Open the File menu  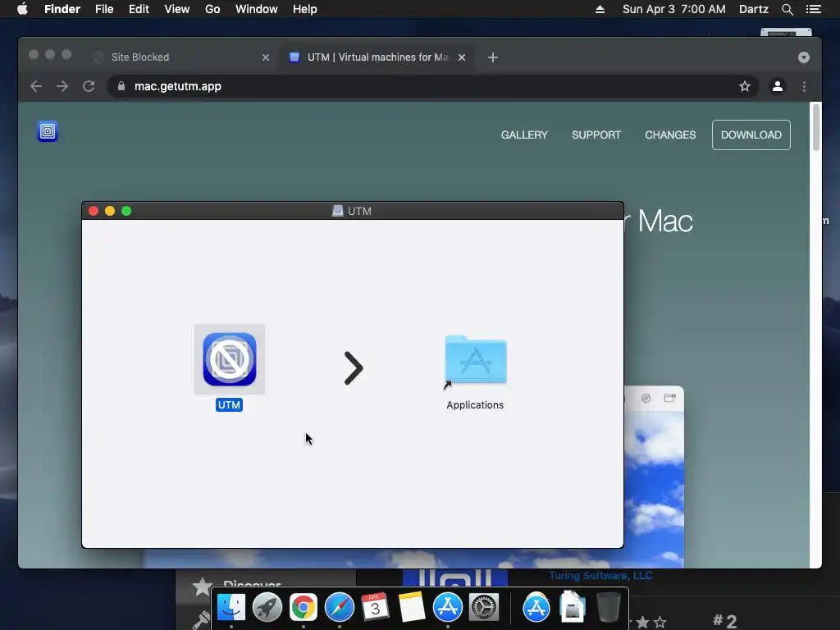(104, 9)
